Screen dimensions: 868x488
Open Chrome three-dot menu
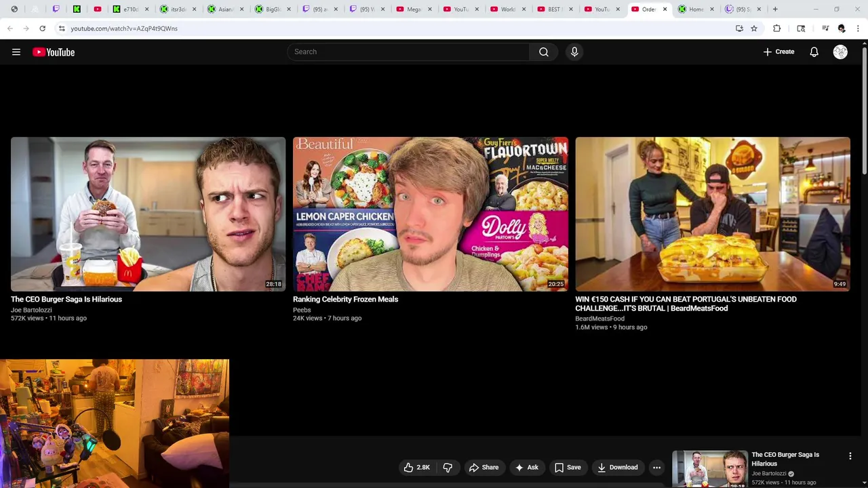pyautogui.click(x=858, y=28)
